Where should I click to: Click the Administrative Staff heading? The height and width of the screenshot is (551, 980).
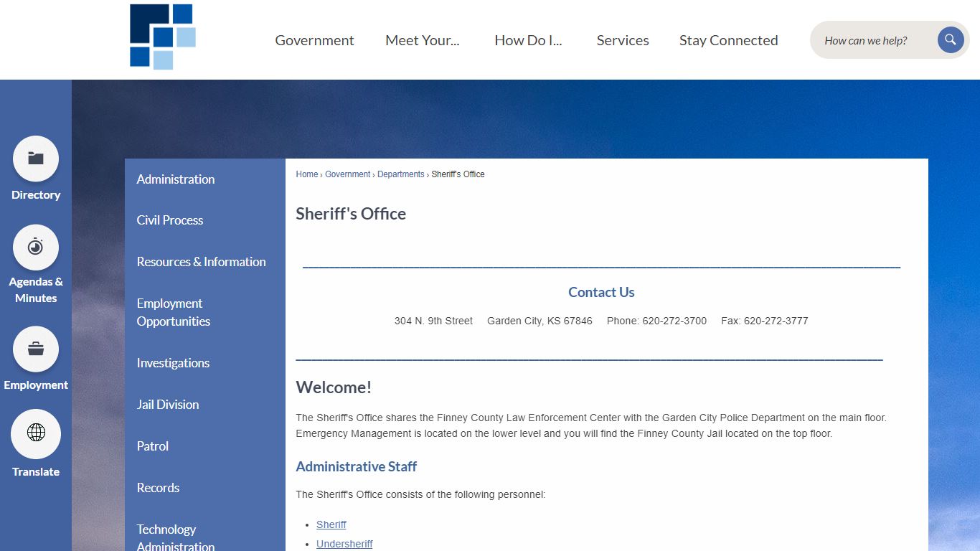pos(357,466)
